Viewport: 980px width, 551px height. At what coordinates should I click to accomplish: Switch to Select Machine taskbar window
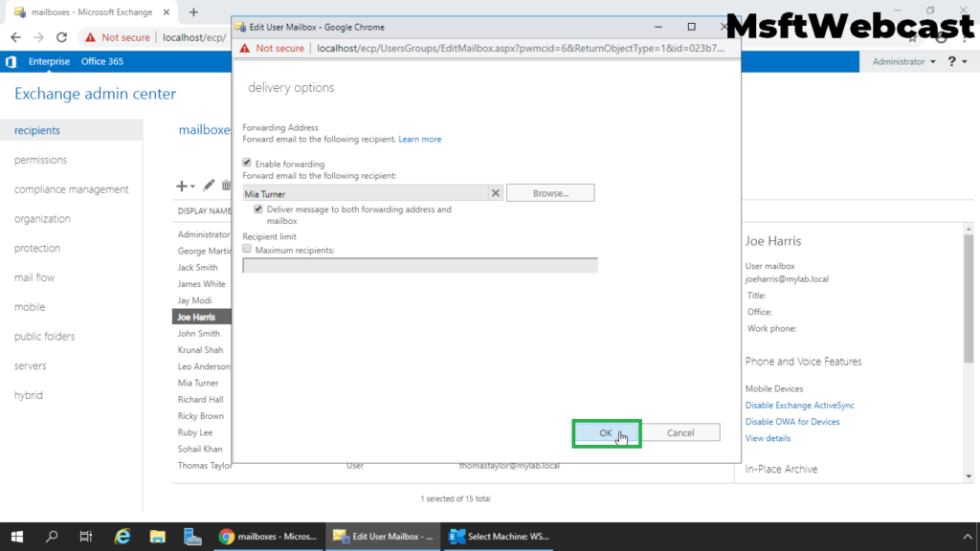click(499, 537)
